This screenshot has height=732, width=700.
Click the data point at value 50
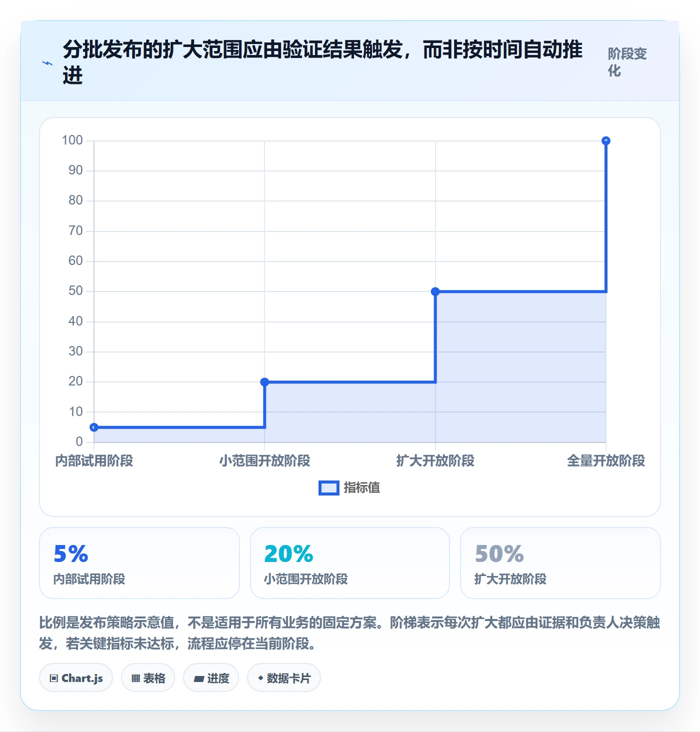(435, 291)
